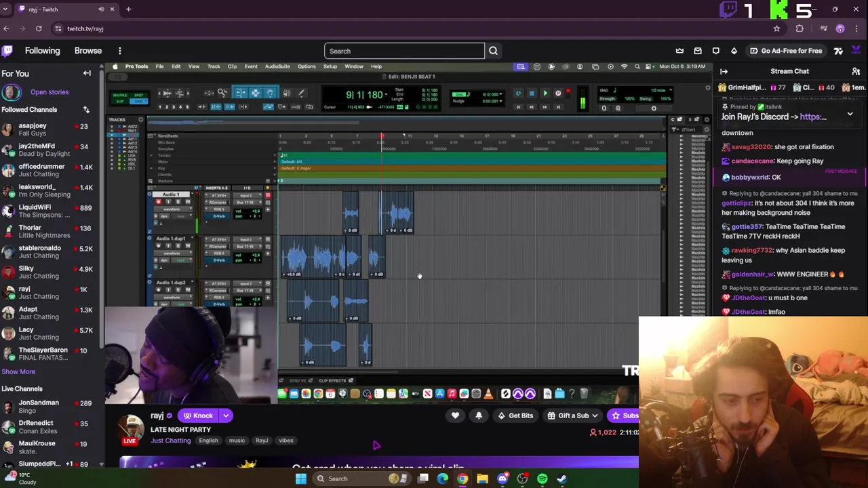Image resolution: width=868 pixels, height=488 pixels.
Task: Reload the twitch.tv/rayj page
Action: 39,28
